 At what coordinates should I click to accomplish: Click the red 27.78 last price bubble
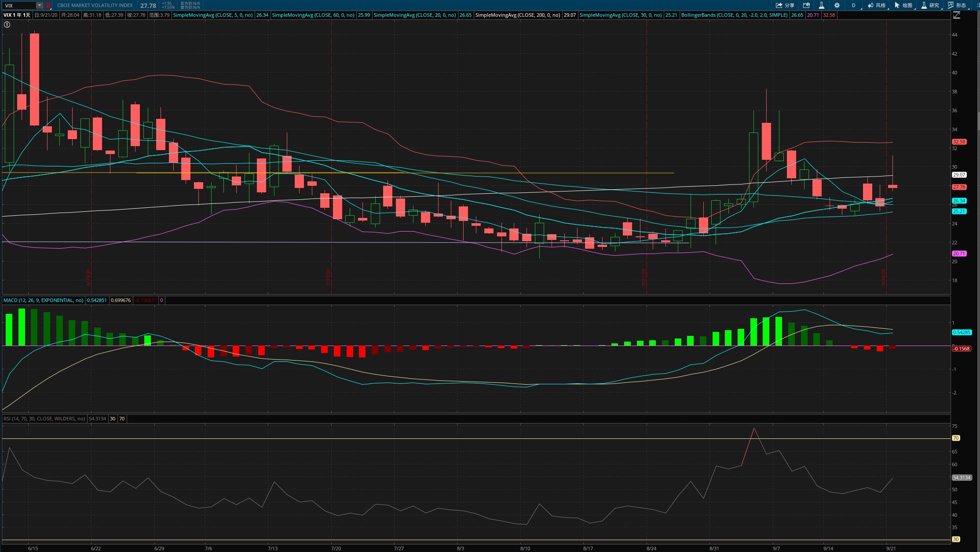click(959, 187)
